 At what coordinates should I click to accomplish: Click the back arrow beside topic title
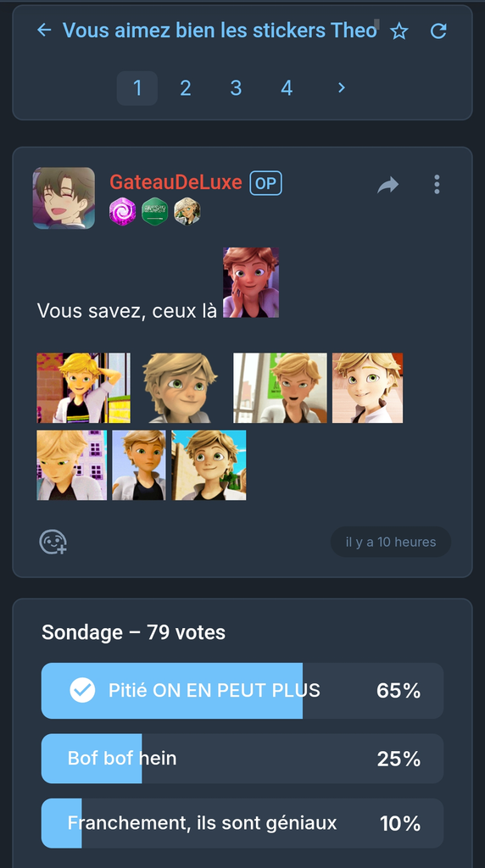pos(44,30)
